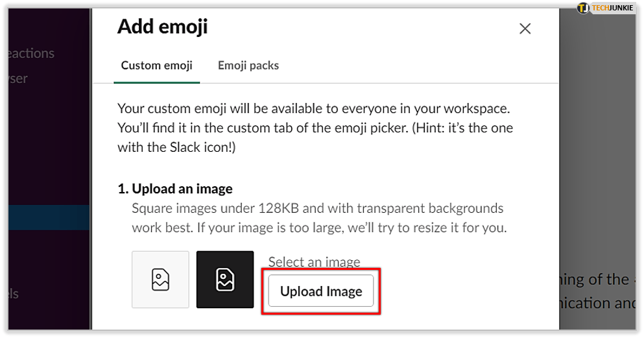Open the Emoji packs tab
Viewport: 644px width, 338px height.
coord(248,66)
